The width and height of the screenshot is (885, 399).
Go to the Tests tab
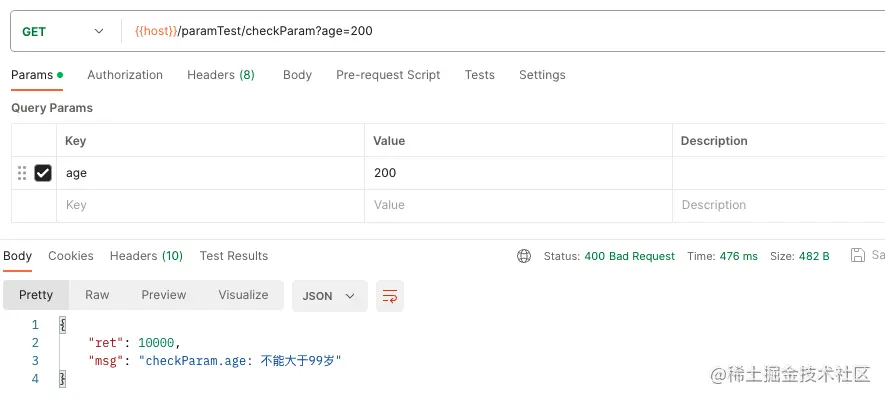pyautogui.click(x=480, y=75)
